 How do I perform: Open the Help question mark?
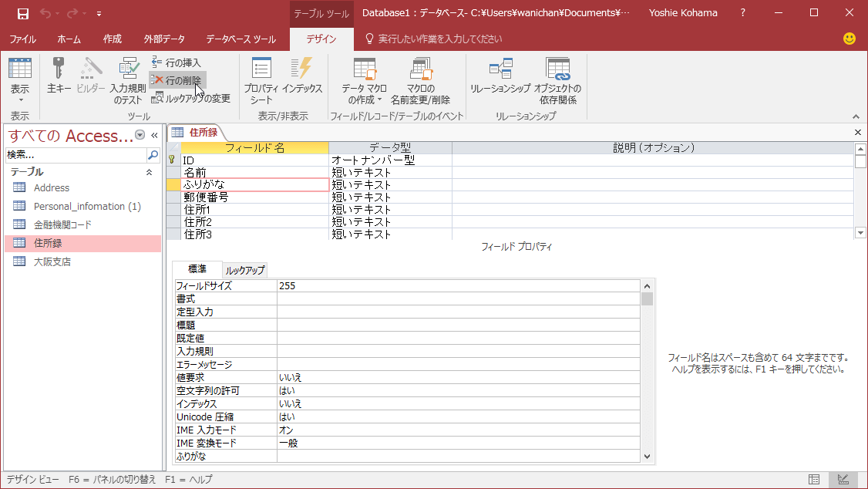(x=743, y=13)
